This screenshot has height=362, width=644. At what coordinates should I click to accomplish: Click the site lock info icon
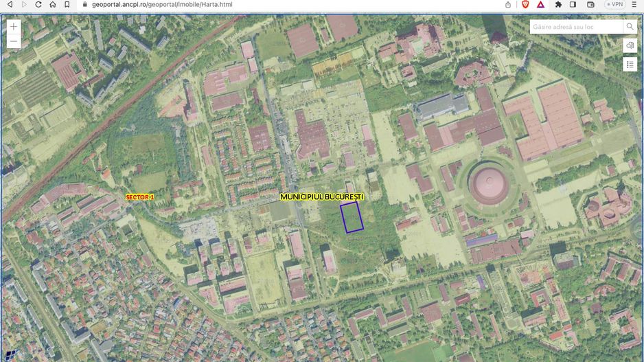pos(84,4)
